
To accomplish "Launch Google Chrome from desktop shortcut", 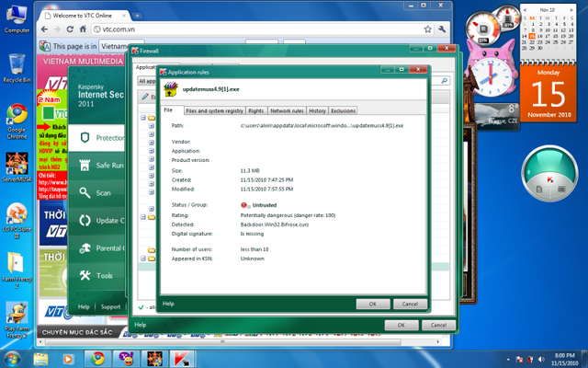I will click(17, 121).
